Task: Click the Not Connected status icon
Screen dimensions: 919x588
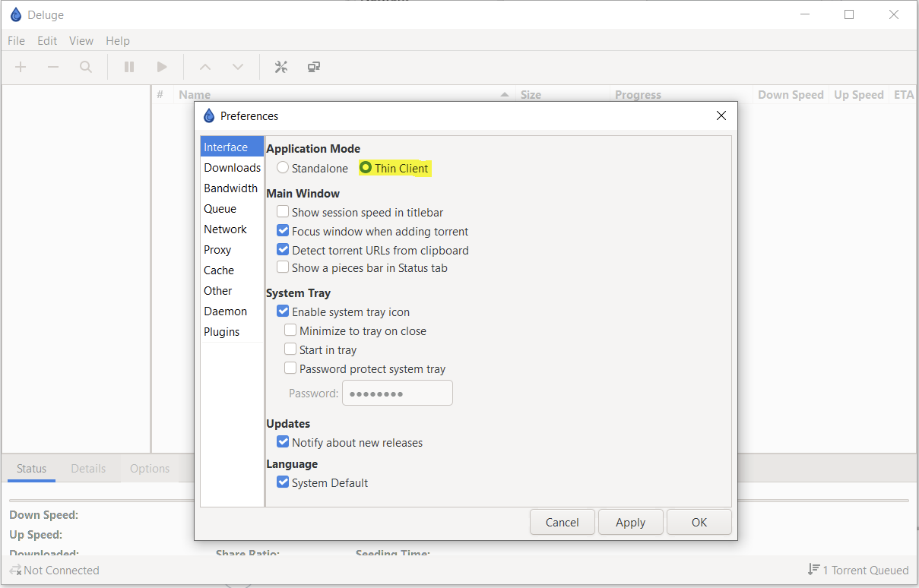Action: click(x=15, y=570)
